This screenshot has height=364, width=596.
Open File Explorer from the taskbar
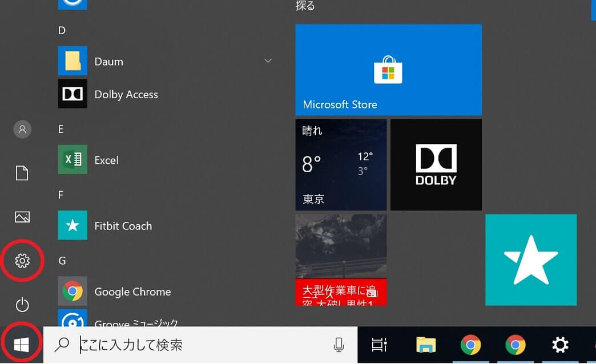[x=426, y=345]
